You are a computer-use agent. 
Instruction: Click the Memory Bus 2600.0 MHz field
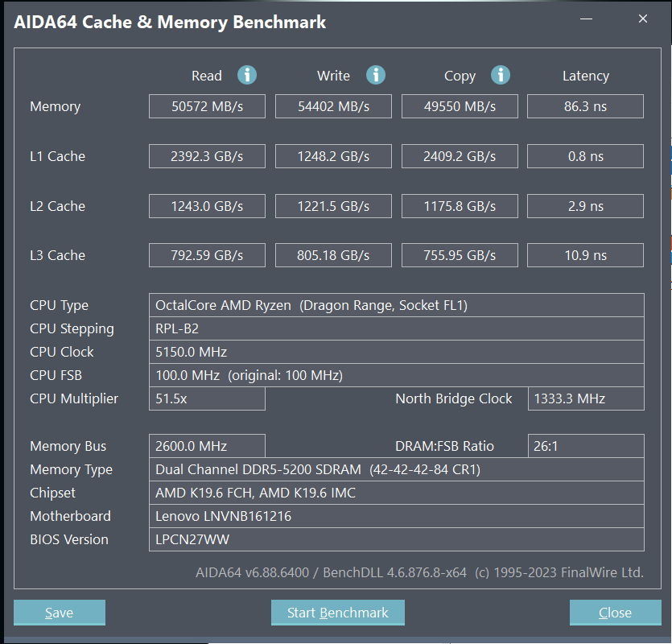click(x=207, y=446)
